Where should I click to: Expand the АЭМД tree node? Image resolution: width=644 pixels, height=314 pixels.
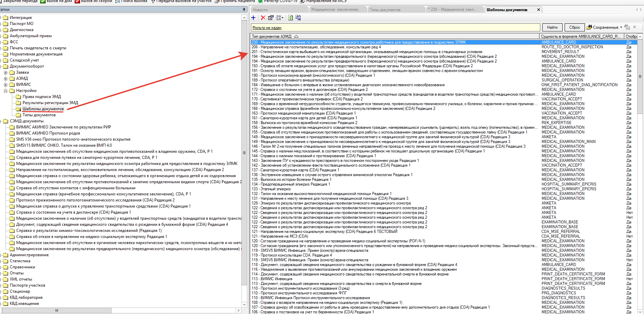coord(6,78)
